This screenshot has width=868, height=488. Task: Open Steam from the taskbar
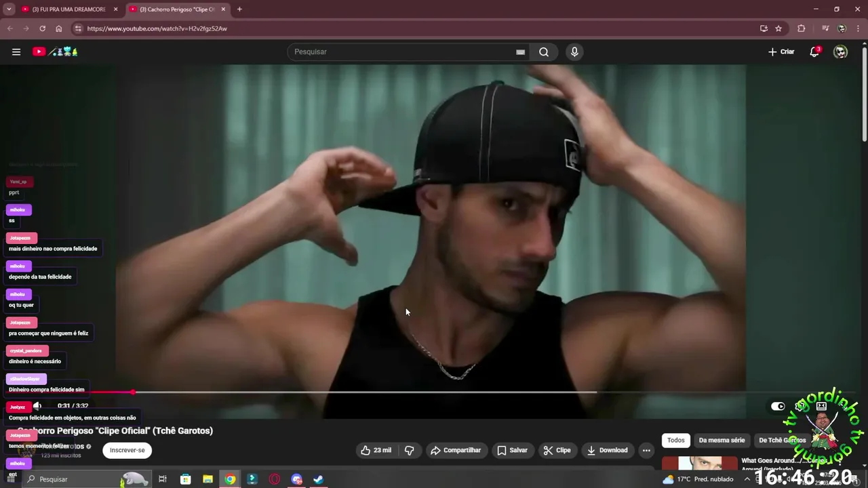tap(318, 479)
